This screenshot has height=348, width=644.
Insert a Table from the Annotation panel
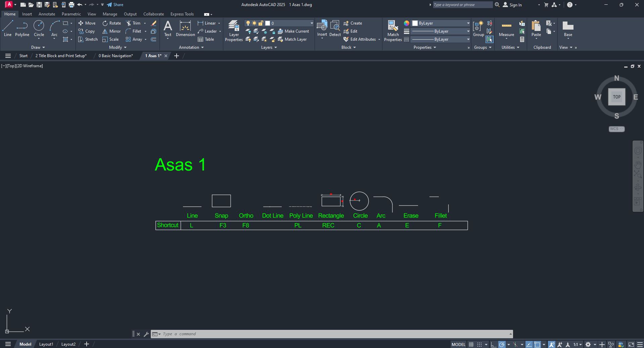click(206, 39)
